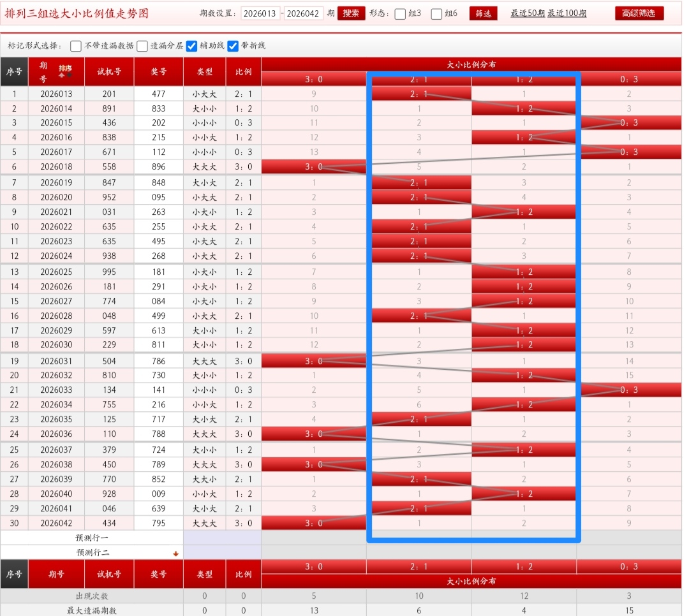Enable the 不带遗漏数据 checkbox
The height and width of the screenshot is (616, 689).
75,46
